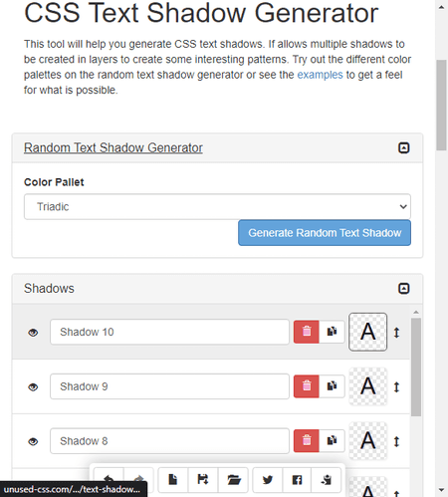Click the Random Text Shadow Generator heading

[x=113, y=147]
